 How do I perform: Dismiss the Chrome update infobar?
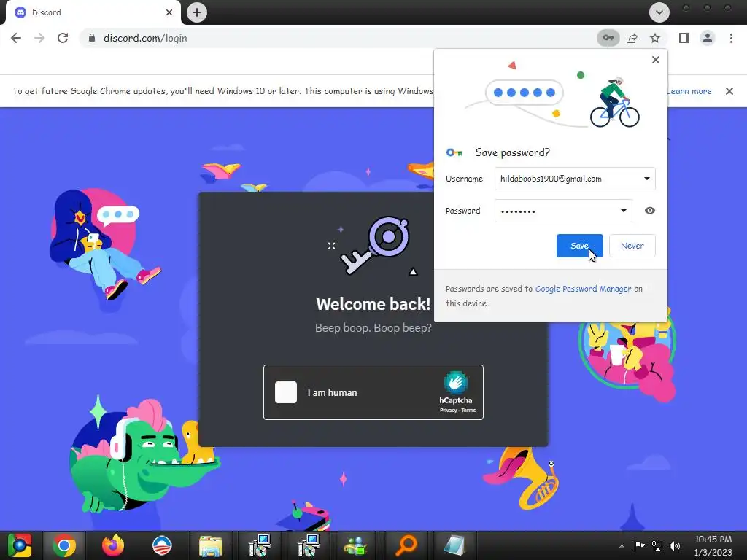pyautogui.click(x=729, y=91)
